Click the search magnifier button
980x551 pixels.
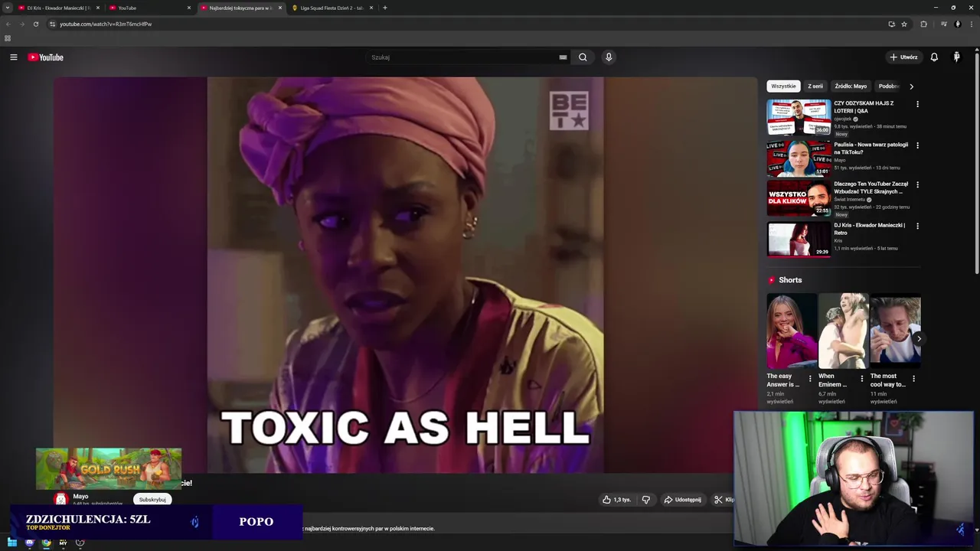(x=583, y=57)
